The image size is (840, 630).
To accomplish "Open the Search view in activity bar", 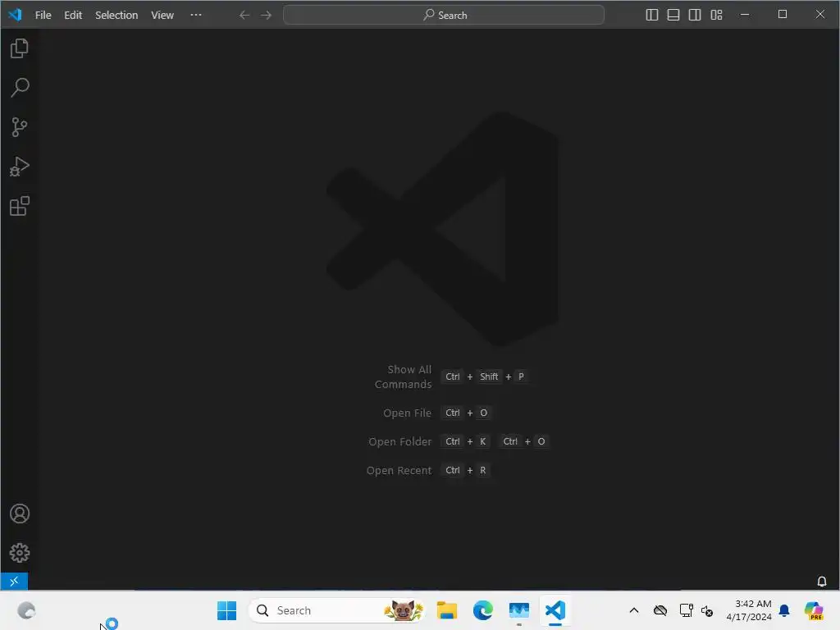I will (20, 87).
